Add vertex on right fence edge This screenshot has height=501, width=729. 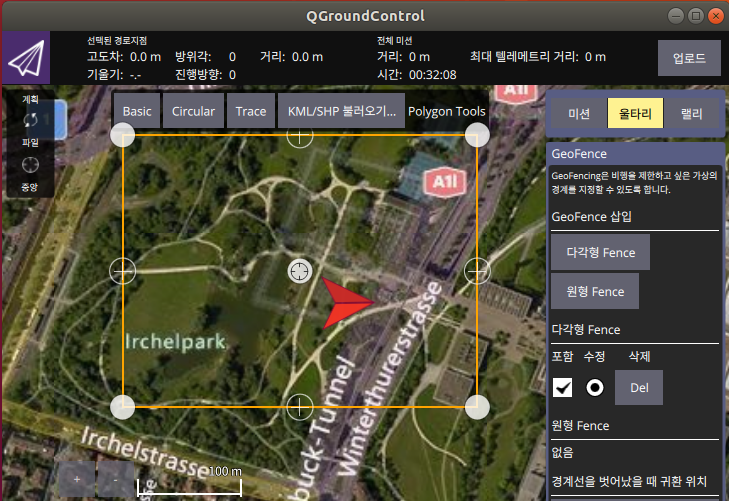[477, 271]
